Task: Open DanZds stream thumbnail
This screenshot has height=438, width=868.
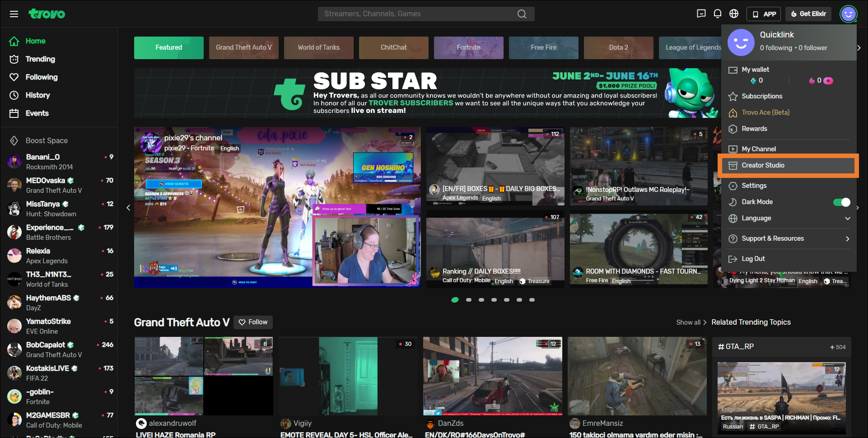Action: (493, 376)
